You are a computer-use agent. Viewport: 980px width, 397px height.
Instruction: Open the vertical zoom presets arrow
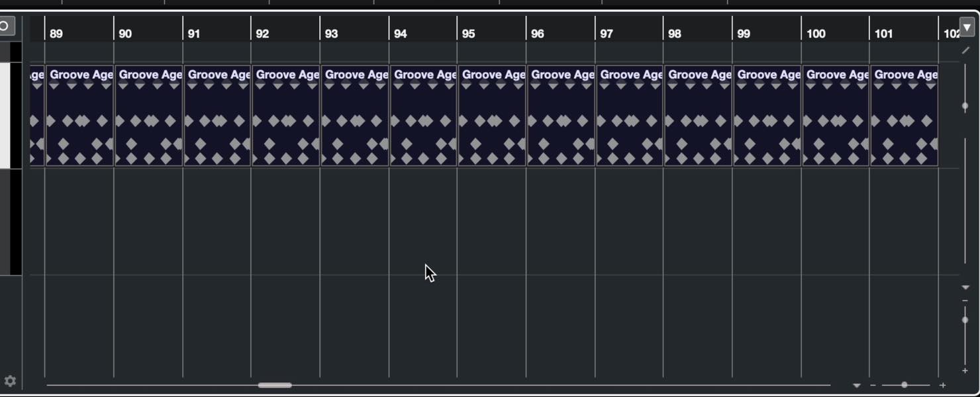point(965,287)
